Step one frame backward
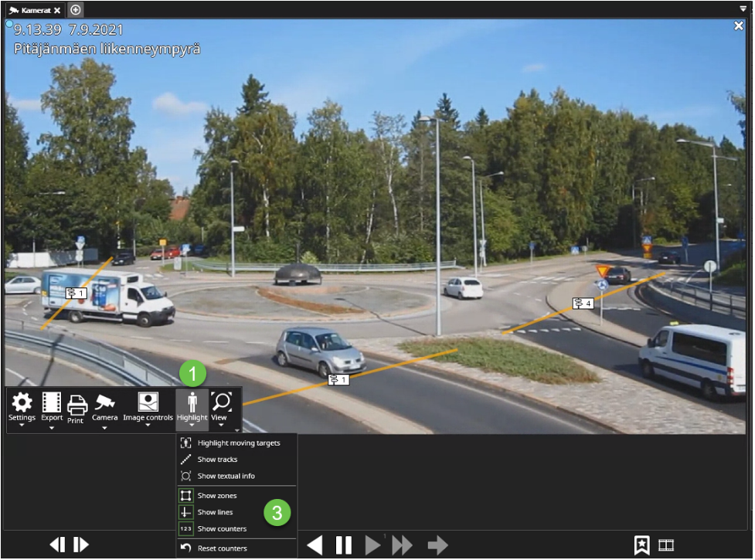The height and width of the screenshot is (560, 755). tap(57, 545)
